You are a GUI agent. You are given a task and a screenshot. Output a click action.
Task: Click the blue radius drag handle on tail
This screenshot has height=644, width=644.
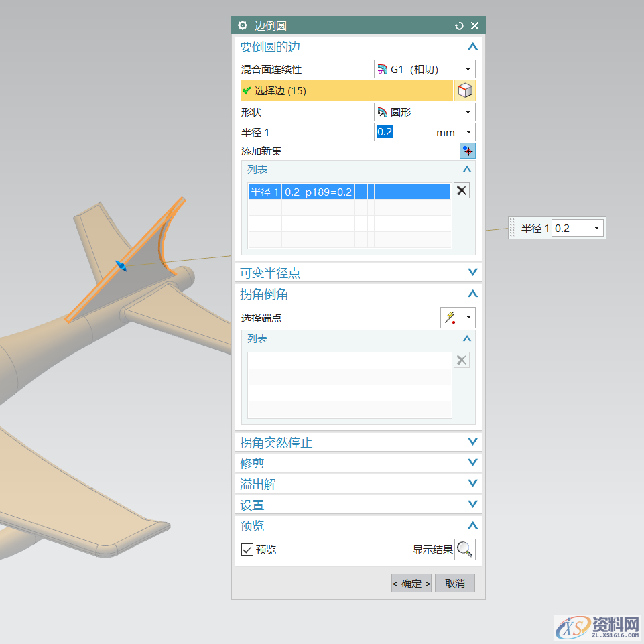pyautogui.click(x=121, y=267)
